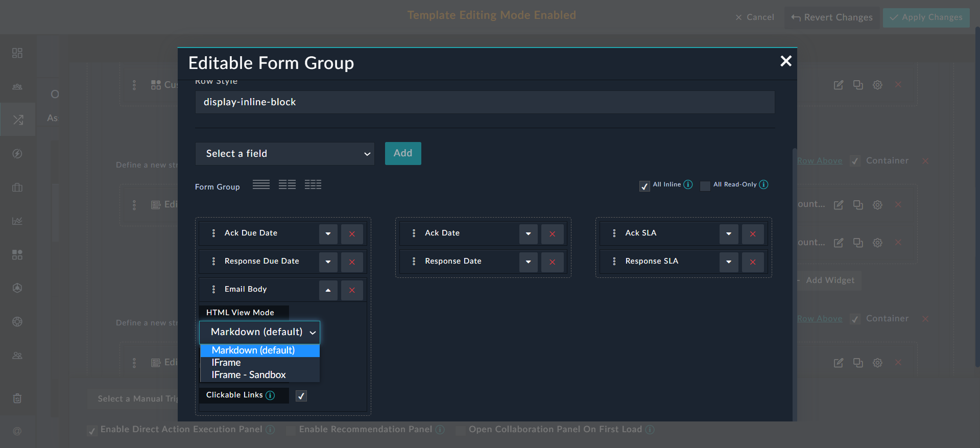Open the Select a field dropdown

click(x=285, y=154)
